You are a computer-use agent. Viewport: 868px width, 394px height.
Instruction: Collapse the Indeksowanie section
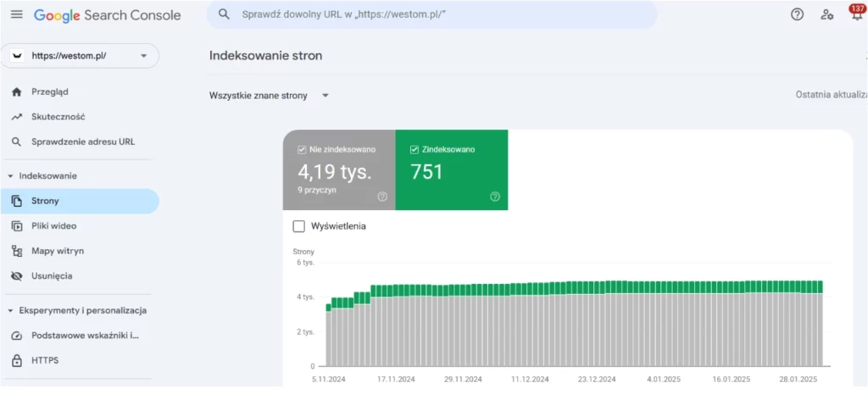pos(11,176)
